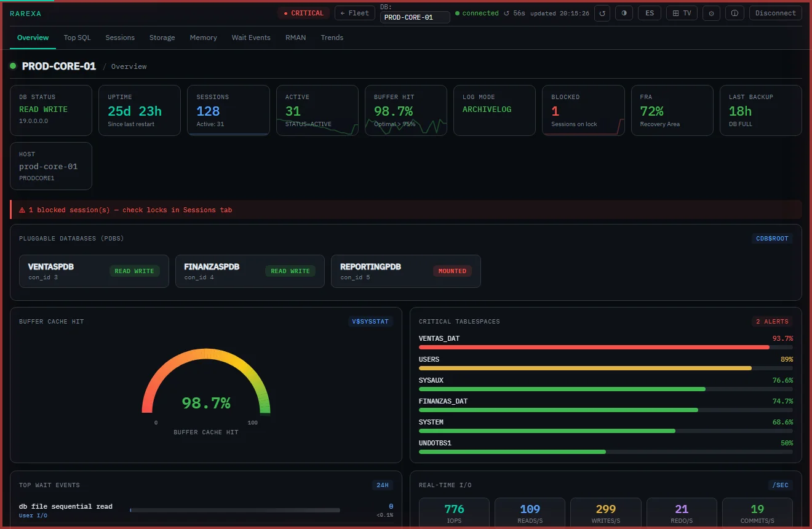Click the VENTAS_DAT tablespace usage bar
Viewport: 812px width, 529px height.
(x=606, y=347)
